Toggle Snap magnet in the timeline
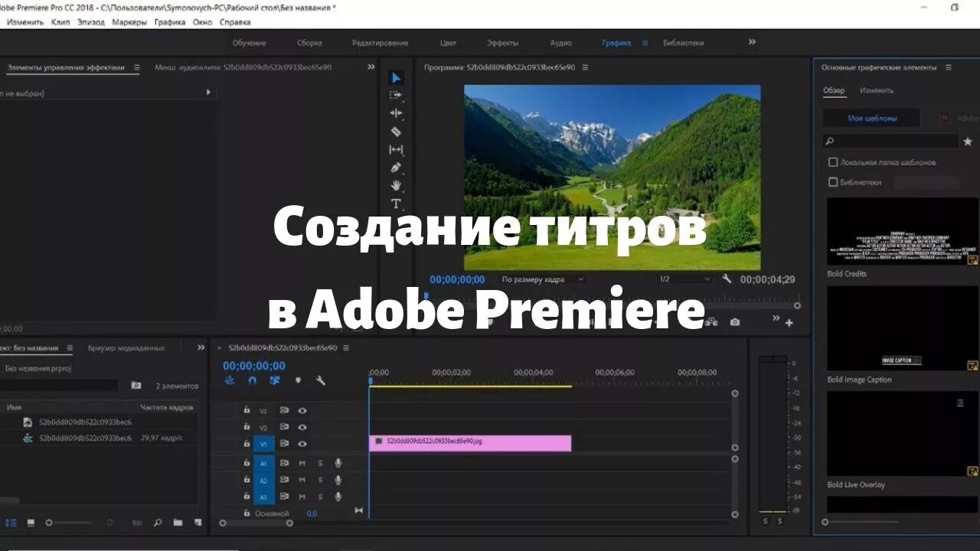The height and width of the screenshot is (551, 980). (253, 380)
